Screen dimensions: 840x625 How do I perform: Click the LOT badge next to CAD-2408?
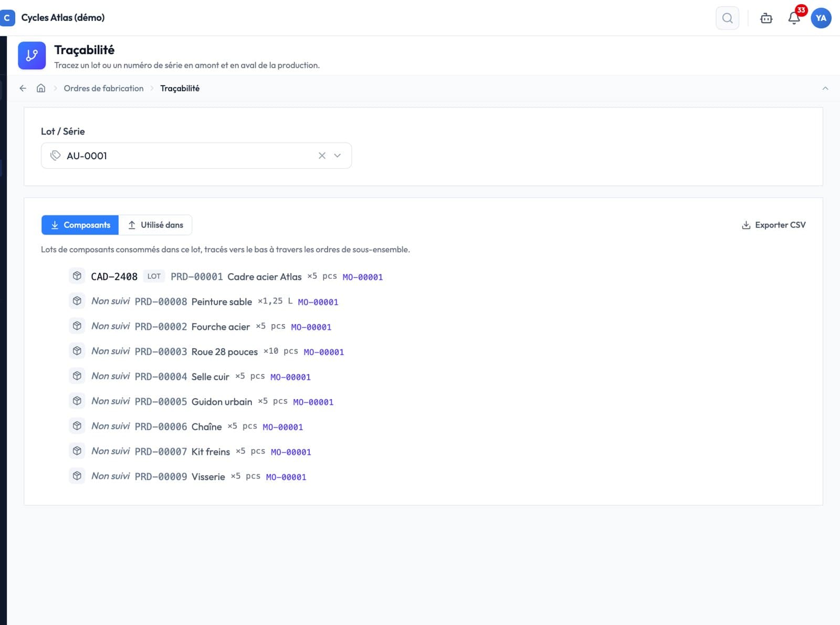154,276
